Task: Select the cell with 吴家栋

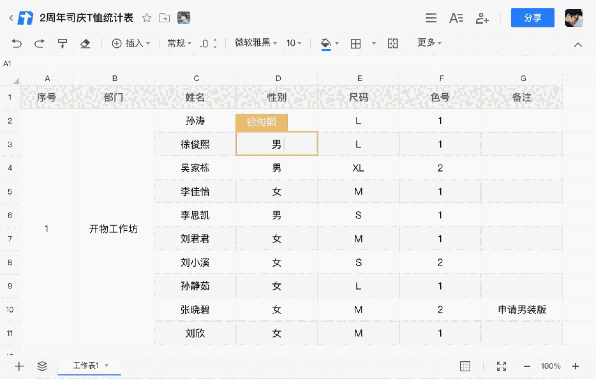Action: (195, 168)
